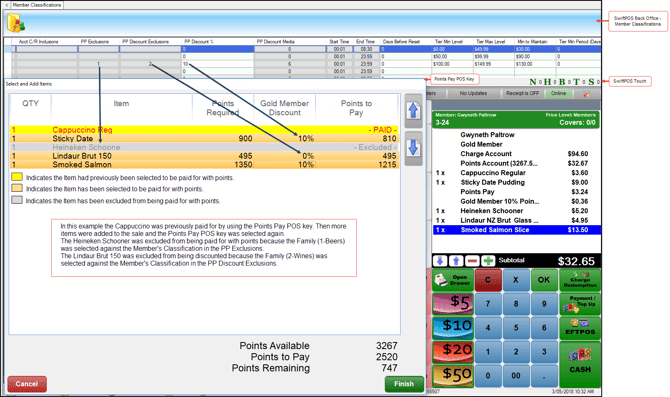The height and width of the screenshot is (397, 670).
Task: Pay using the EFTPOS key
Action: coord(580,328)
